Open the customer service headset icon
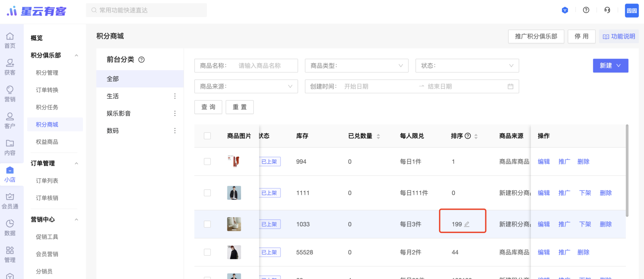This screenshot has width=644, height=279. [607, 10]
